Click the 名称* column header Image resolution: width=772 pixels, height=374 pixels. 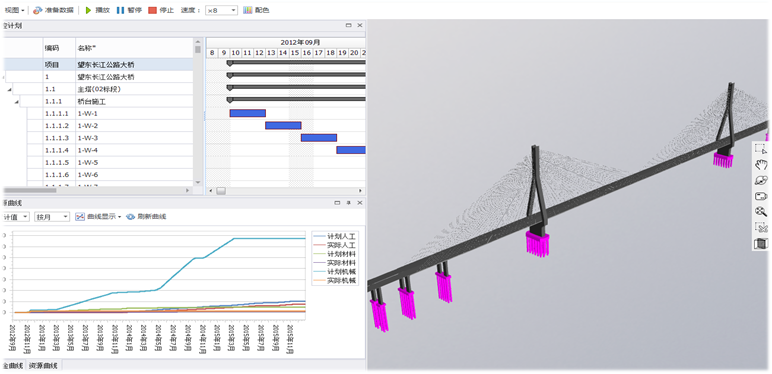134,48
